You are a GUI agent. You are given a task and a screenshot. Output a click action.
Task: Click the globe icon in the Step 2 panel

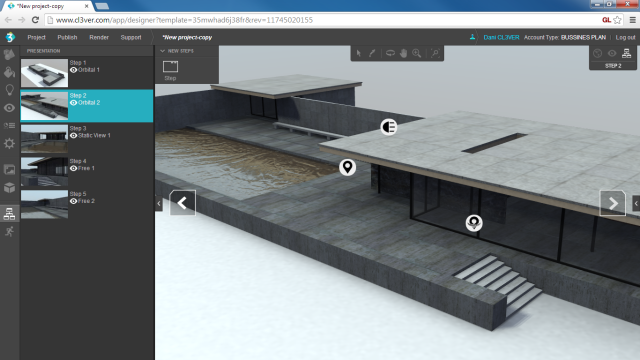click(x=598, y=53)
